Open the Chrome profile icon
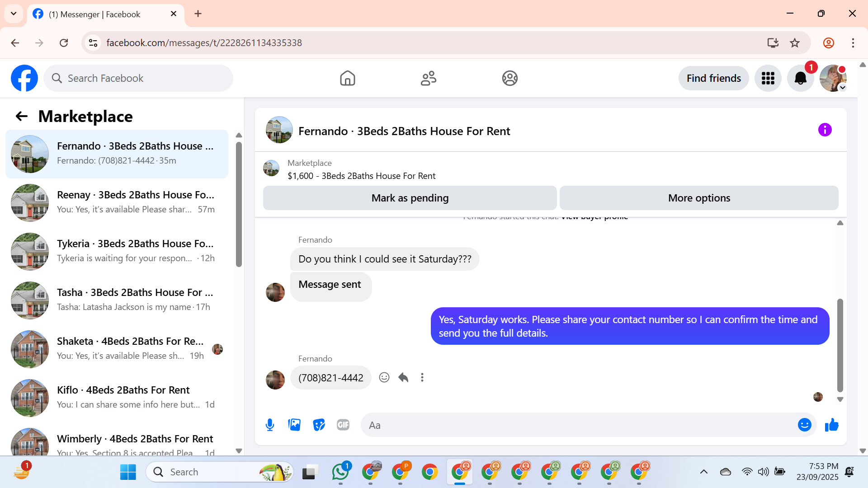Screen dimensions: 868x488 click(x=829, y=43)
